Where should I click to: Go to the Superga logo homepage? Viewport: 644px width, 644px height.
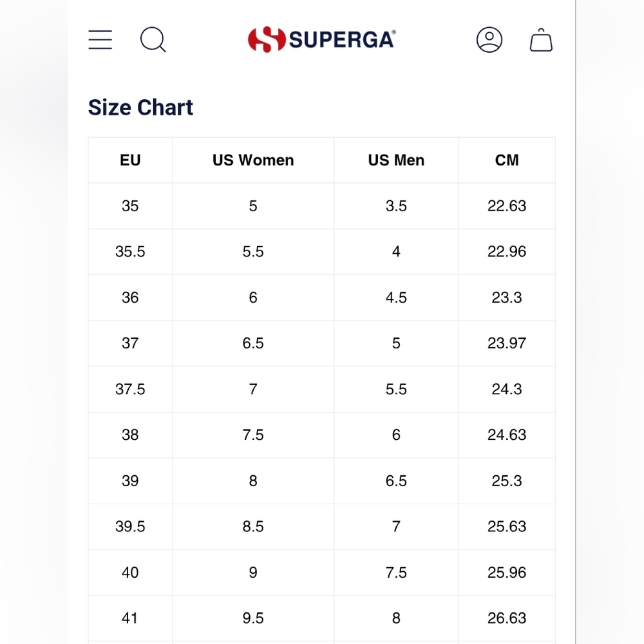[x=321, y=39]
